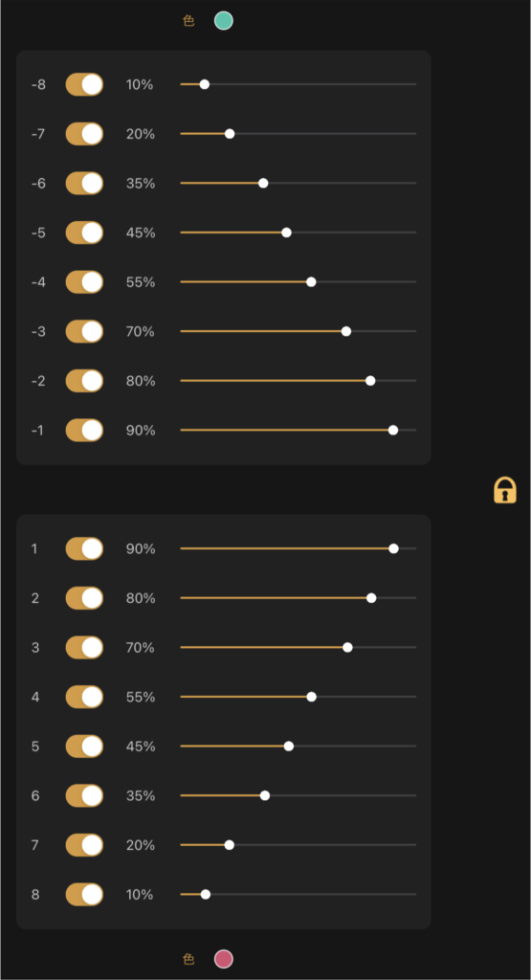Click the yellow padlock lock icon
This screenshot has width=531, height=980.
coord(505,490)
